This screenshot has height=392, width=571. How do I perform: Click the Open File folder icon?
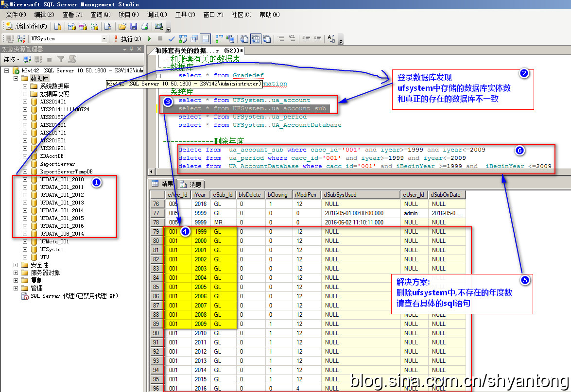[x=122, y=26]
